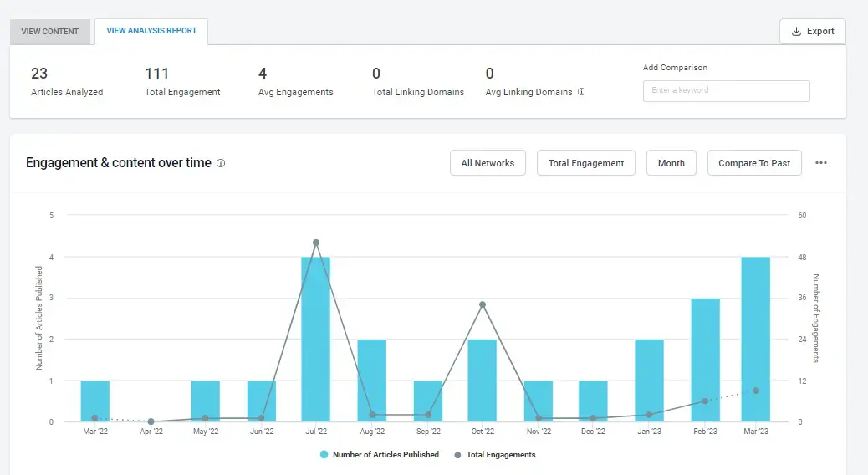Click the download icon in Export button
The width and height of the screenshot is (868, 475).
[x=796, y=32]
